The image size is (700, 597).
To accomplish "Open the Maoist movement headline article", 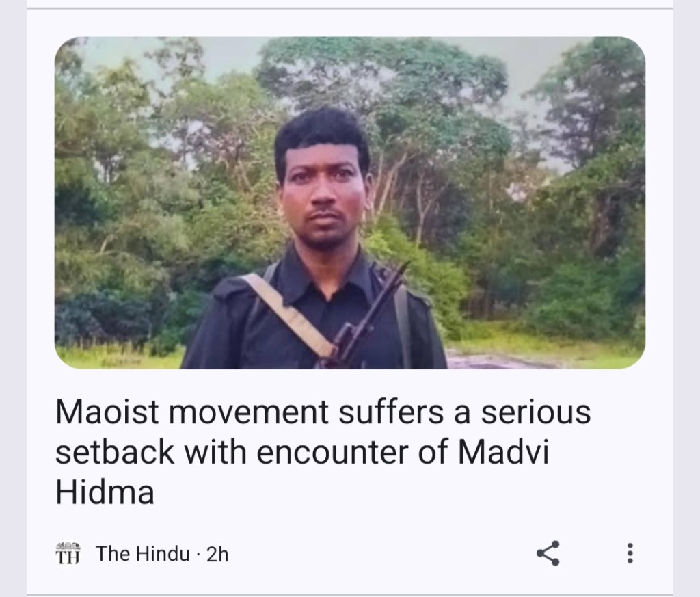I will (323, 451).
